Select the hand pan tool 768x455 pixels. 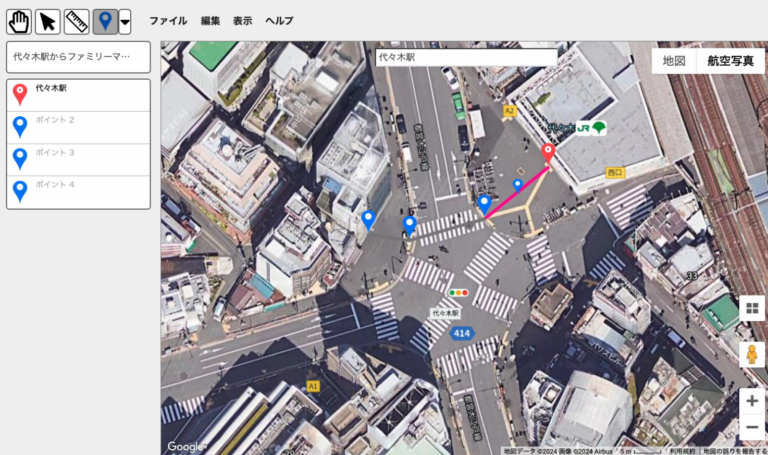[x=19, y=21]
